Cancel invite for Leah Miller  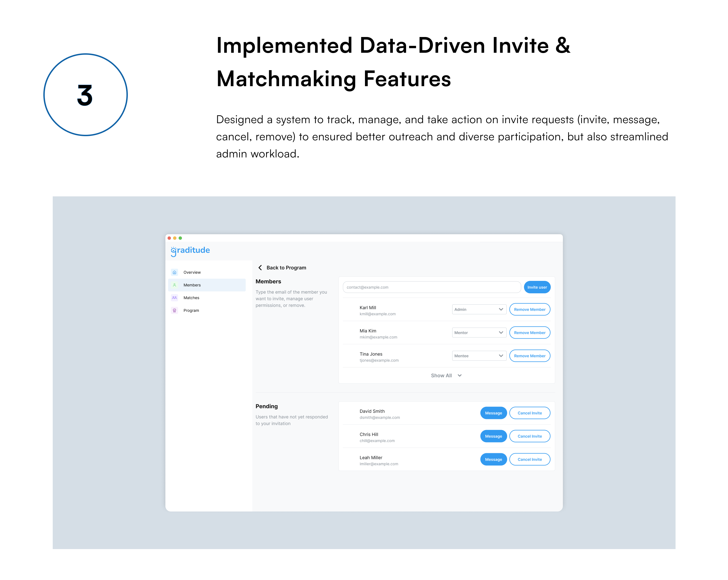(530, 459)
